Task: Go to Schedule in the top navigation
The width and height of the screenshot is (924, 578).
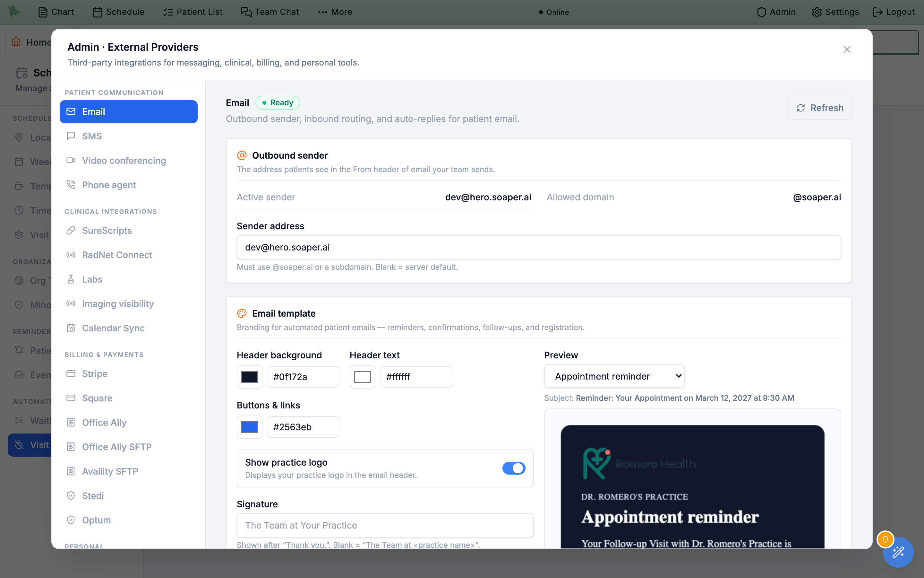Action: [x=118, y=12]
